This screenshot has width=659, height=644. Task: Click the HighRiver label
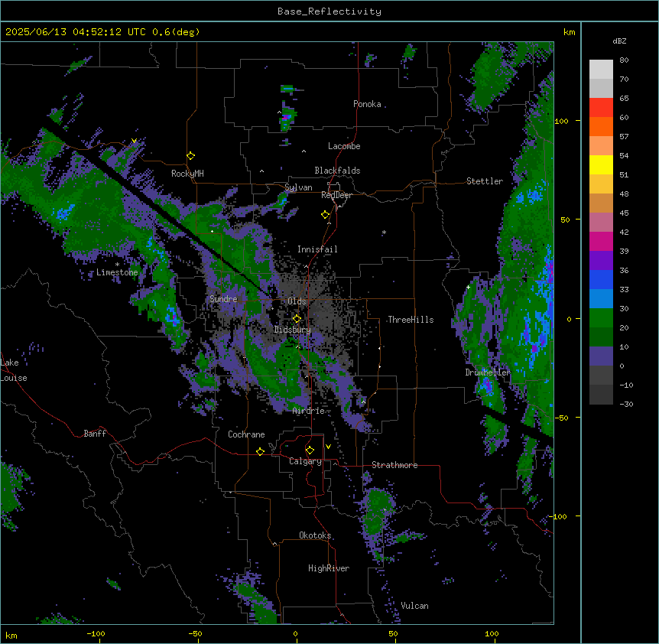(x=329, y=568)
